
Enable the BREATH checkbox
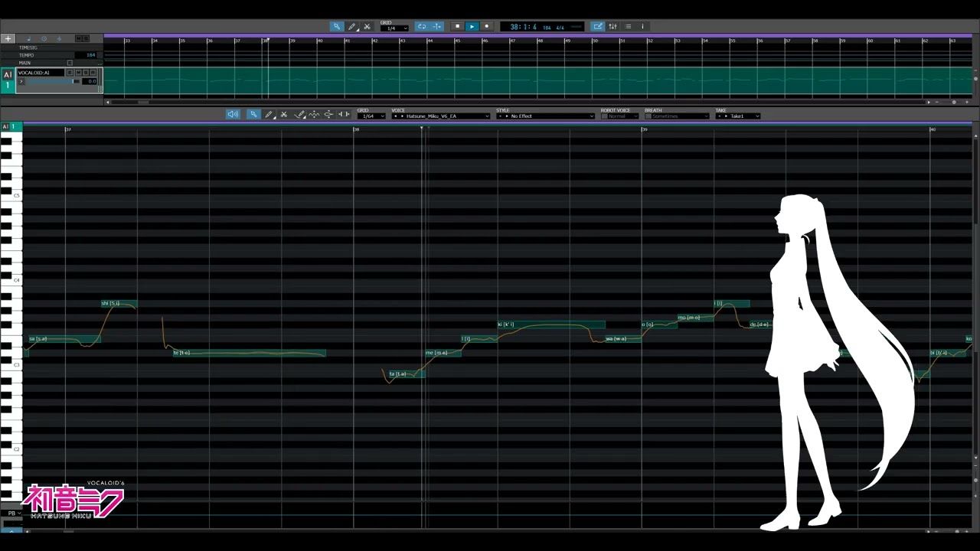pyautogui.click(x=648, y=116)
